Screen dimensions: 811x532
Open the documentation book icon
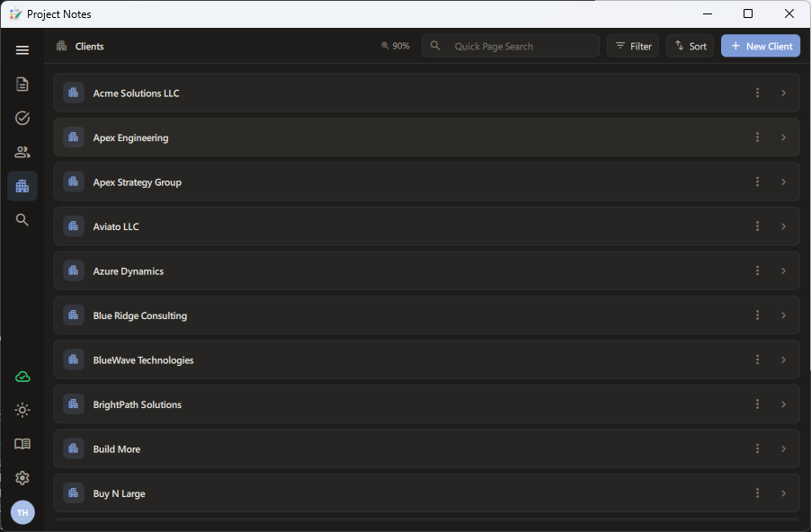coord(22,444)
